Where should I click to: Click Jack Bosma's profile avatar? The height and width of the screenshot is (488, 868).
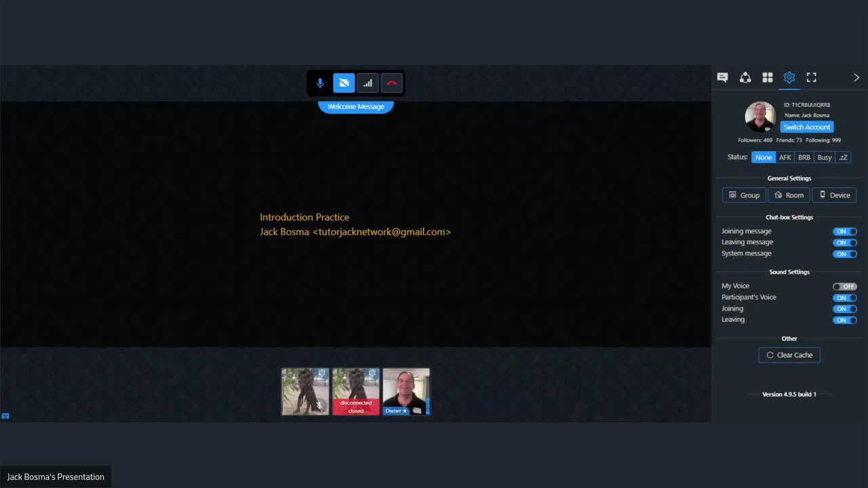(760, 117)
